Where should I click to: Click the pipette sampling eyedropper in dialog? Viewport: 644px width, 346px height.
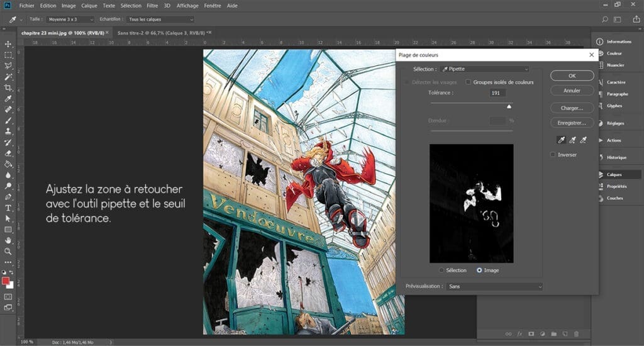pos(561,140)
